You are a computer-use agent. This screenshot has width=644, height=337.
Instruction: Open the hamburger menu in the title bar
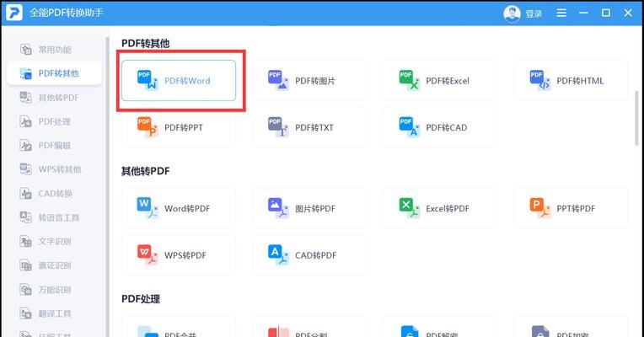pos(561,13)
